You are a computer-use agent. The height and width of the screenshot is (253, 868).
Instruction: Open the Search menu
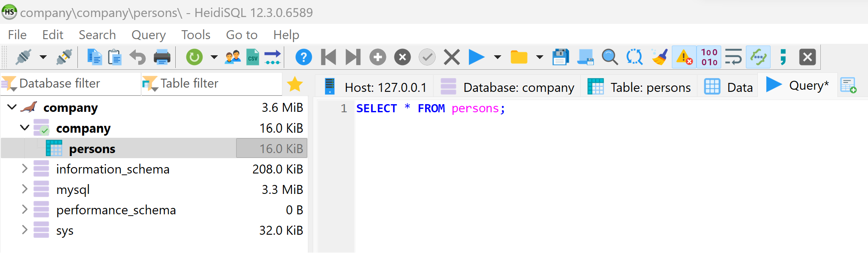[x=97, y=35]
